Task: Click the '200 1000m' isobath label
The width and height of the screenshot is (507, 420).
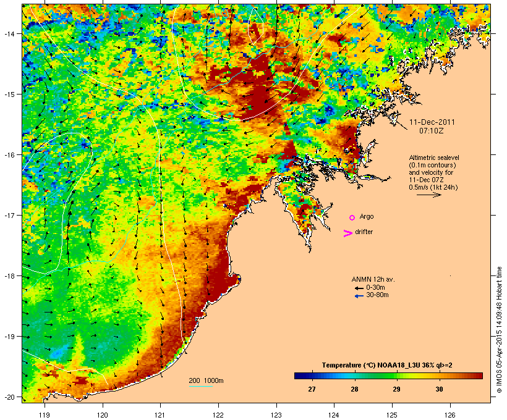Action: point(206,380)
